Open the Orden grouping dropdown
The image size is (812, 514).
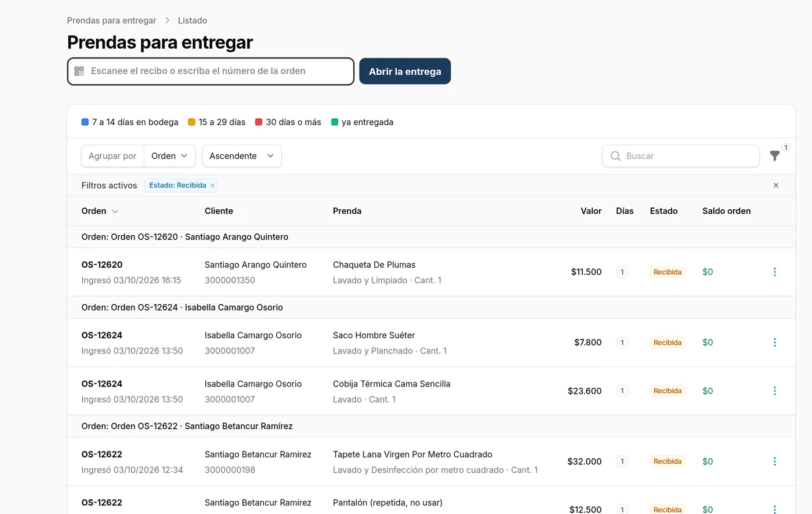click(169, 156)
